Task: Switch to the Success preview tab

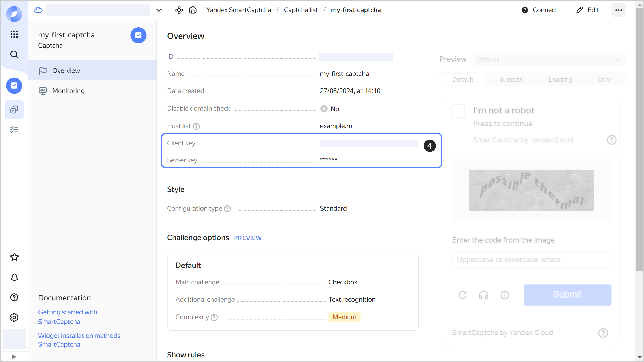Action: coord(511,79)
